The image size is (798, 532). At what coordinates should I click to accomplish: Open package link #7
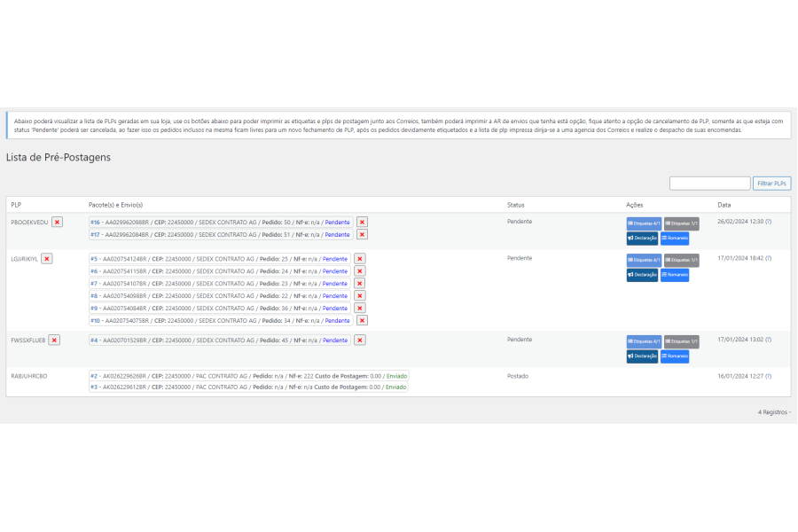coord(94,284)
